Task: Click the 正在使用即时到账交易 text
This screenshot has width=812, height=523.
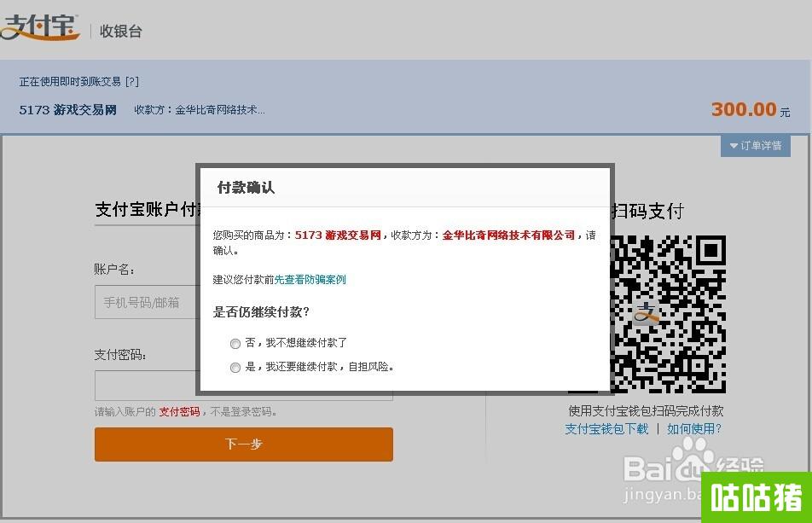Action: [70, 81]
